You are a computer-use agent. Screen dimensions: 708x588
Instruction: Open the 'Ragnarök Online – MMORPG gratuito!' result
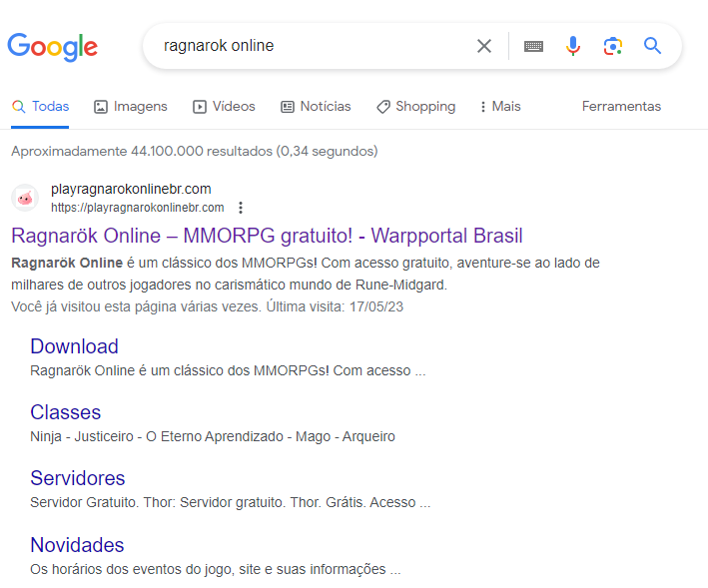coord(267,236)
